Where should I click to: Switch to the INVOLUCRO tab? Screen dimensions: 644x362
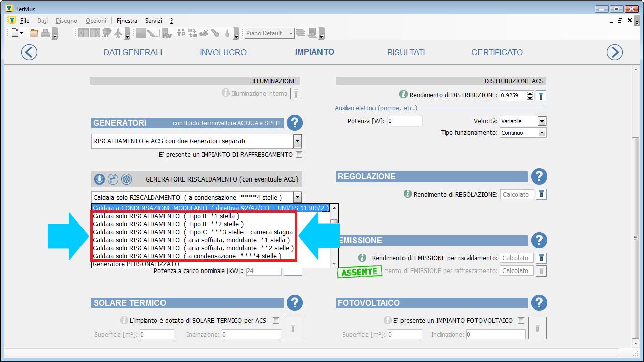coord(223,52)
